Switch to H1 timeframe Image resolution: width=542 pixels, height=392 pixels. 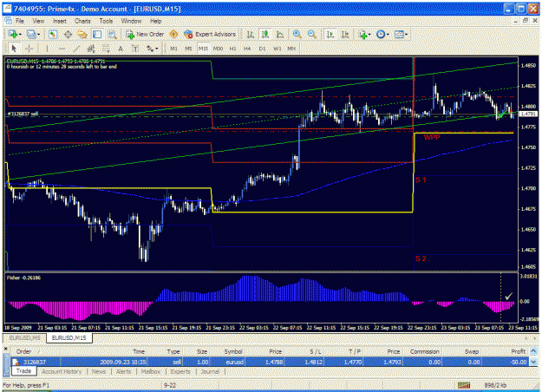pos(232,49)
